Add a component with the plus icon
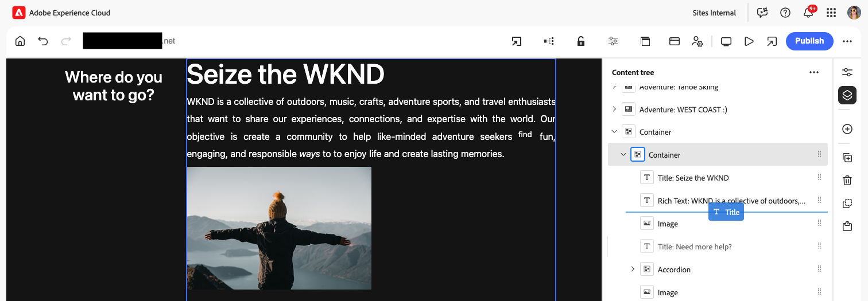This screenshot has width=868, height=301. pyautogui.click(x=847, y=129)
